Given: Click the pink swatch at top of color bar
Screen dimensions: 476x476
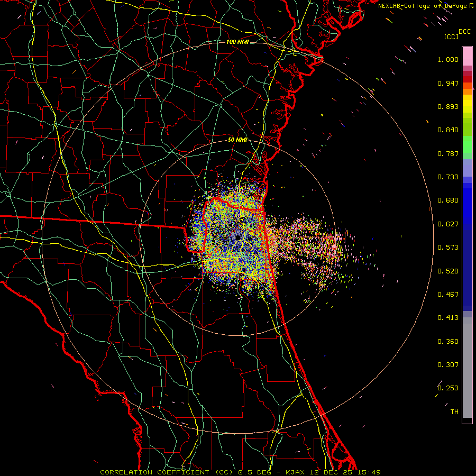Looking at the screenshot, I should pos(467,57).
